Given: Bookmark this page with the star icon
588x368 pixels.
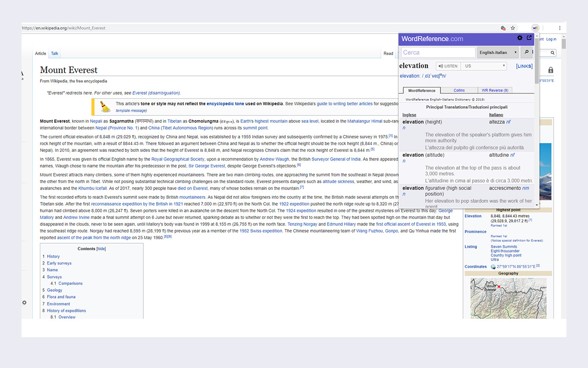Looking at the screenshot, I should (513, 28).
